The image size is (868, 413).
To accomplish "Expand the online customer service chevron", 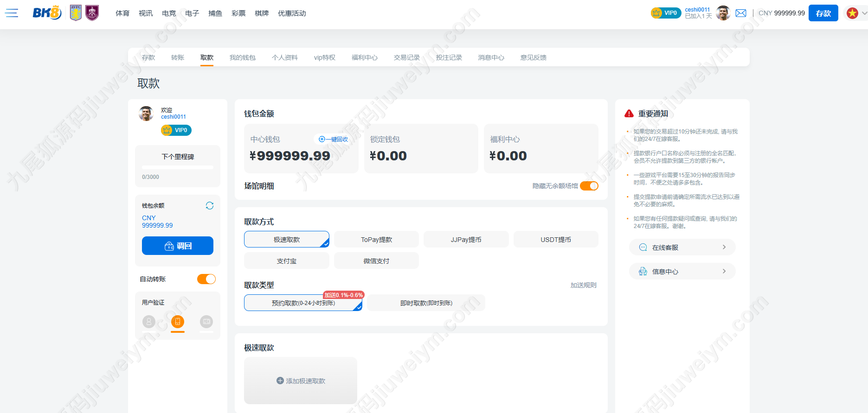I will pos(724,247).
